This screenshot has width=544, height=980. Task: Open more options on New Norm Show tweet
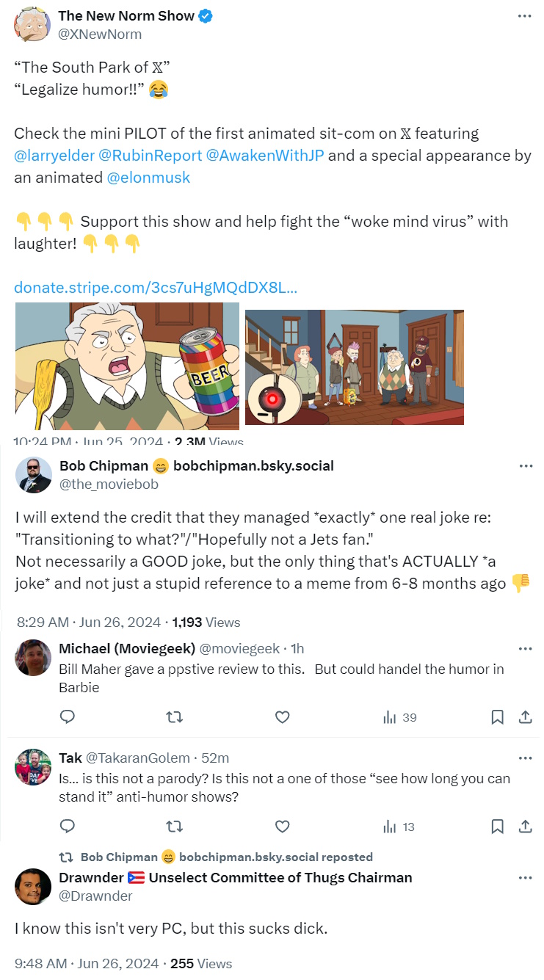[524, 15]
